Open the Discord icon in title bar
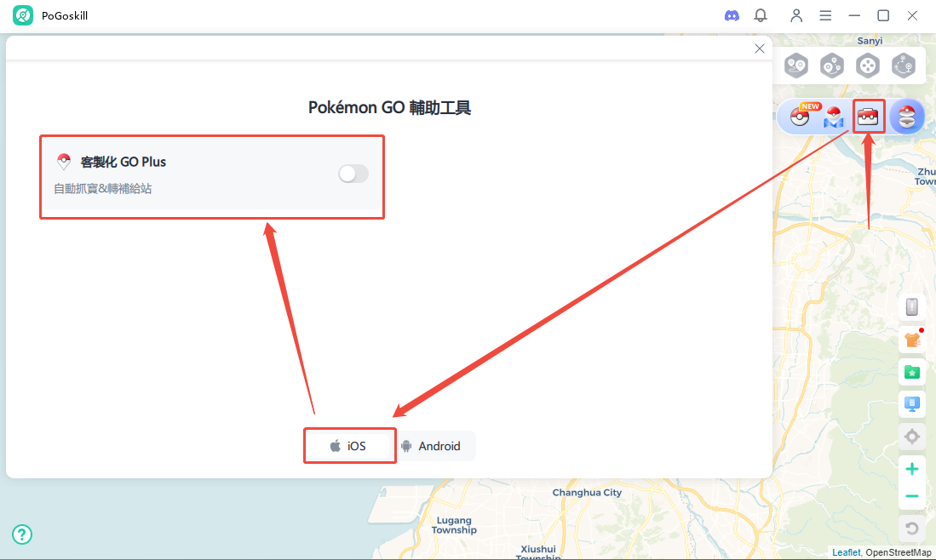 [732, 16]
